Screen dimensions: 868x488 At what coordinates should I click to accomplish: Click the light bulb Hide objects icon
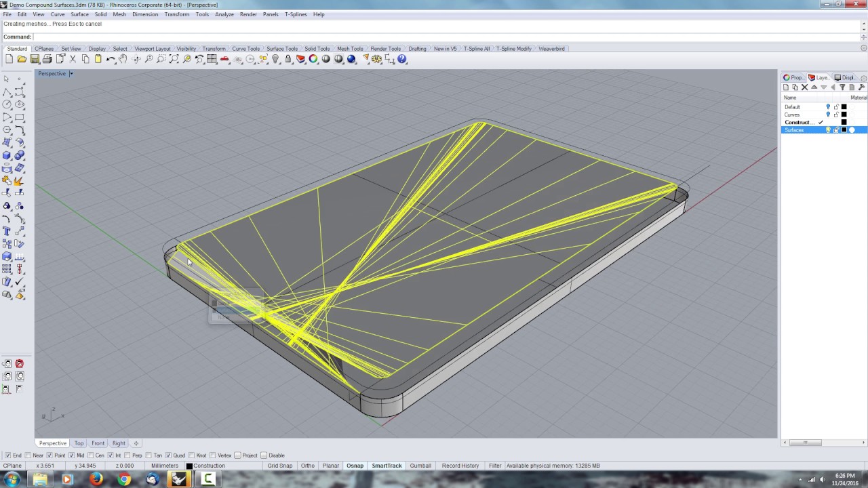coord(275,60)
